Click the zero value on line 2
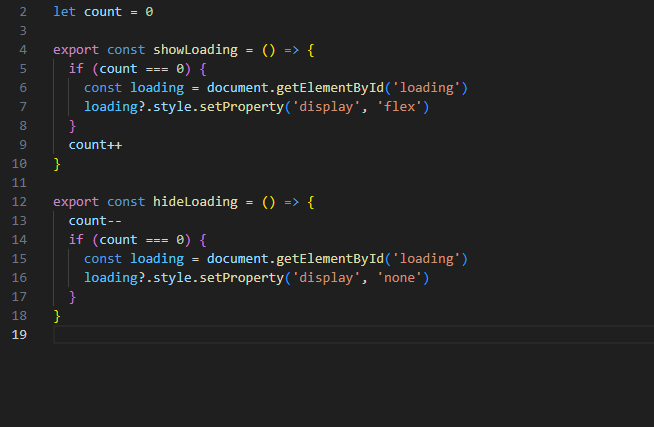 click(149, 12)
